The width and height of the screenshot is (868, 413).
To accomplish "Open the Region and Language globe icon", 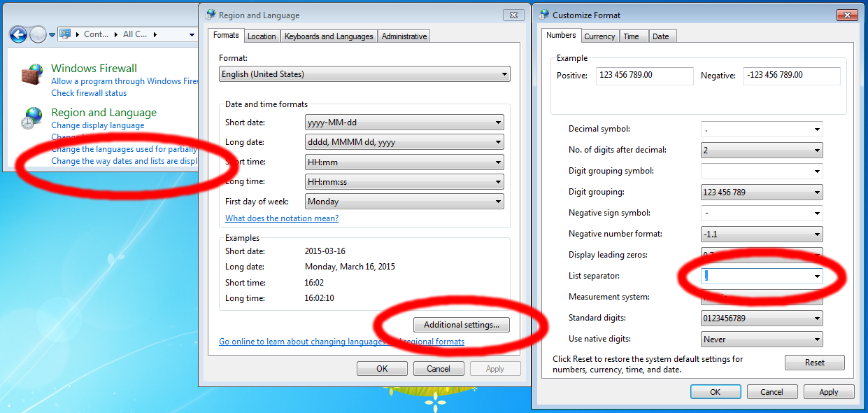I will tap(31, 118).
